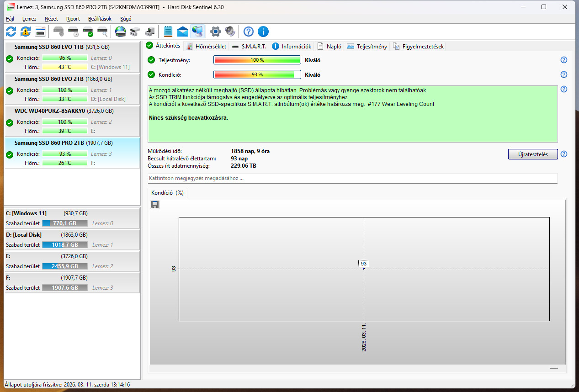The width and height of the screenshot is (579, 392).
Task: Click the disk panel list toolbar icon
Action: pos(40,32)
